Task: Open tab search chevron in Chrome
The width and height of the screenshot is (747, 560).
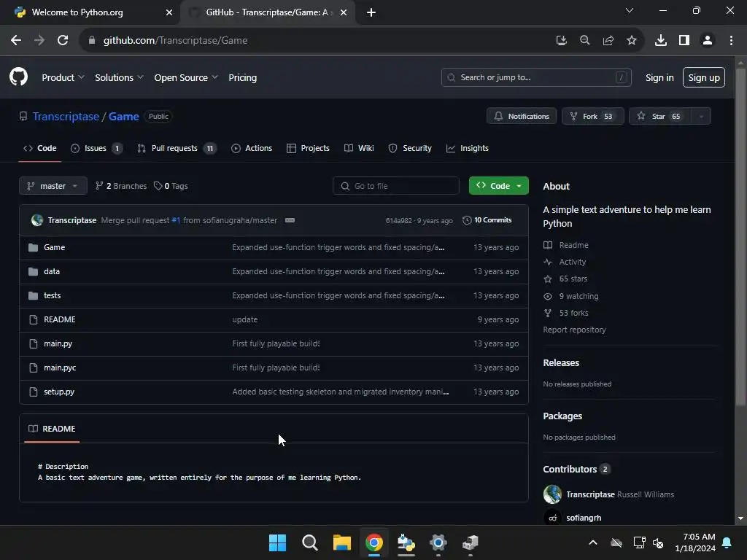Action: click(x=629, y=10)
